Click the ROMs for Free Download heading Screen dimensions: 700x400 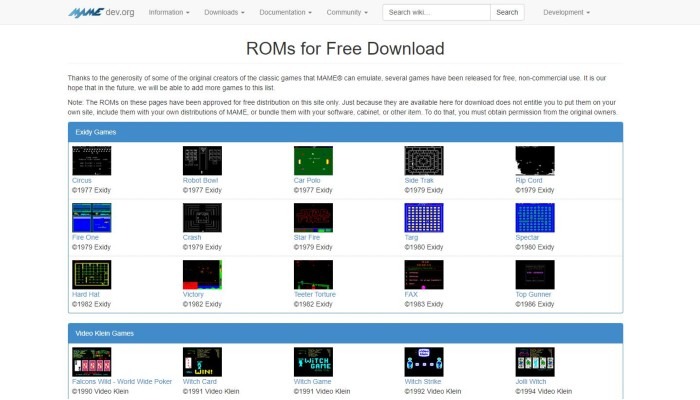[345, 49]
